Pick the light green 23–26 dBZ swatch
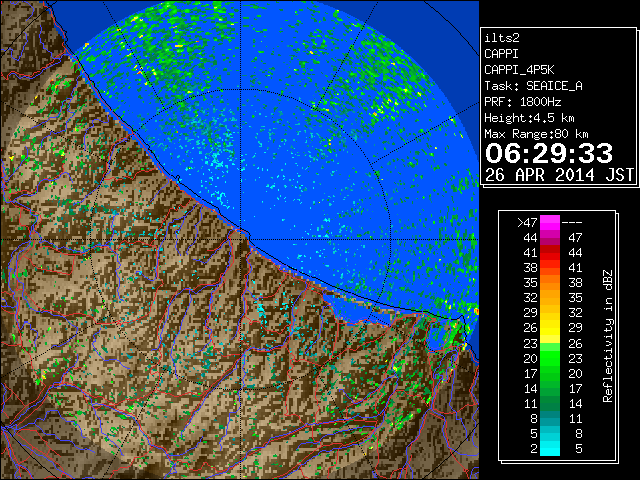Image resolution: width=640 pixels, height=480 pixels. pyautogui.click(x=550, y=344)
